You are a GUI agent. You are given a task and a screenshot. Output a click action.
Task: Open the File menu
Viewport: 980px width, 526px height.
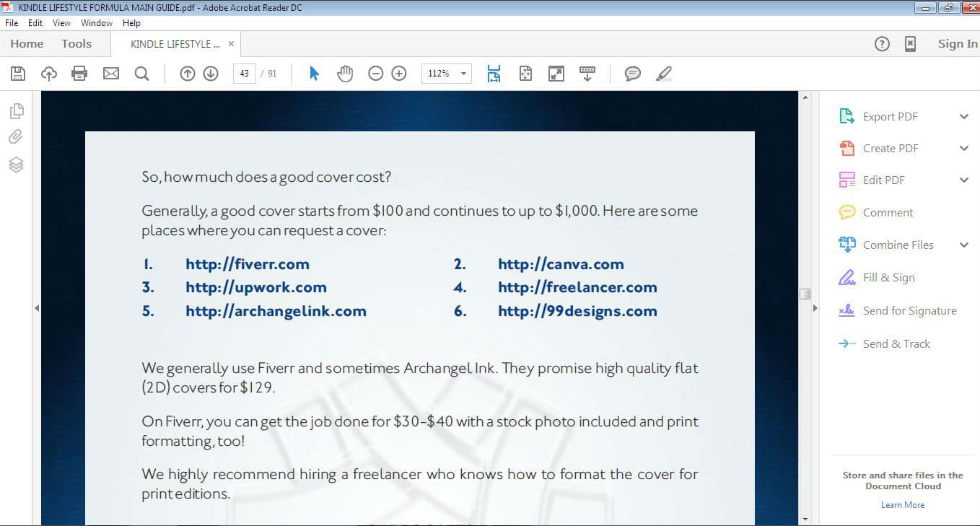pyautogui.click(x=12, y=22)
